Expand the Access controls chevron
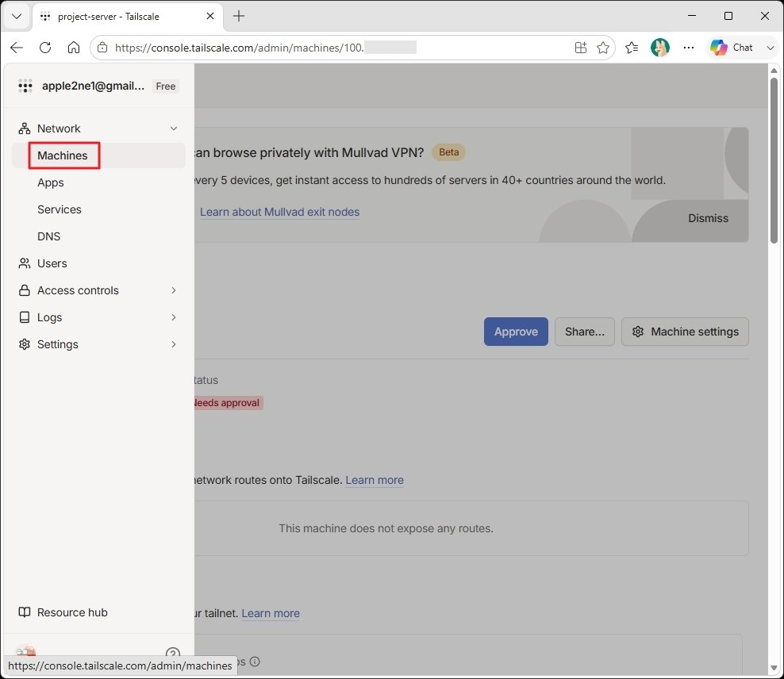The image size is (784, 679). 174,290
